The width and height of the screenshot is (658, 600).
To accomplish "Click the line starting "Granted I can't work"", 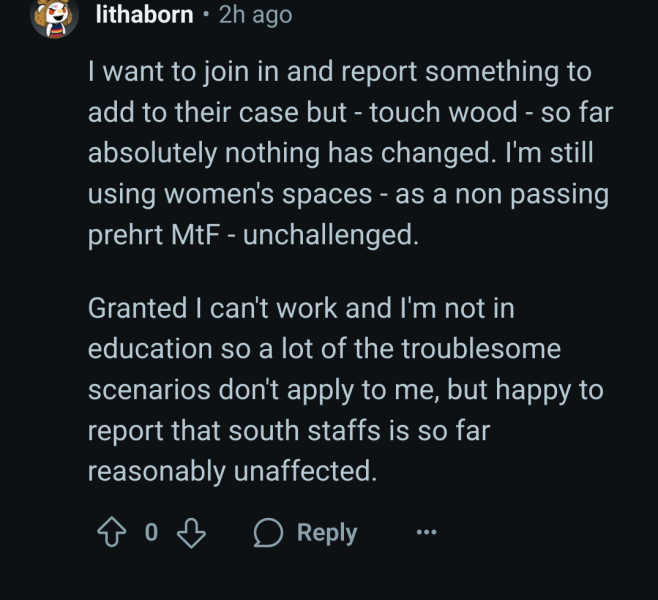I will pos(300,307).
